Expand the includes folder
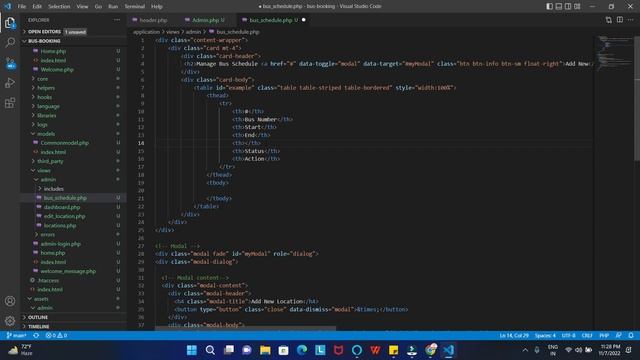The height and width of the screenshot is (360, 640). tap(73, 189)
